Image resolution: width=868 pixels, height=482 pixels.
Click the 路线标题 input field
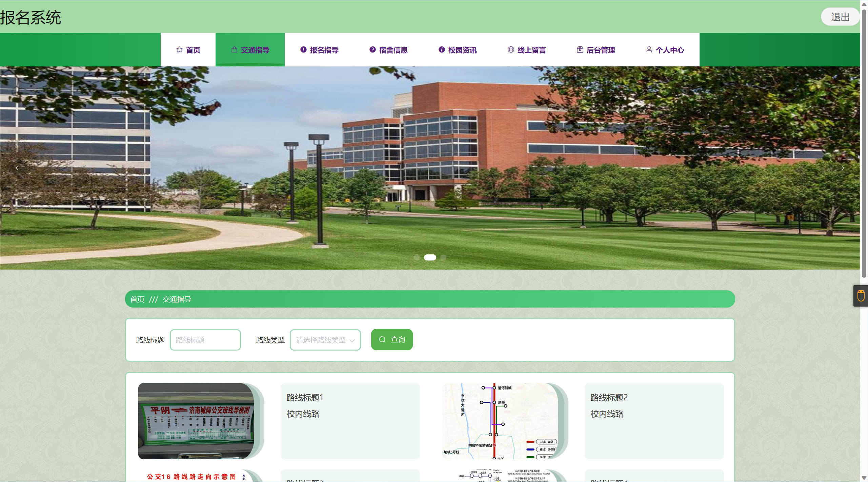(205, 340)
